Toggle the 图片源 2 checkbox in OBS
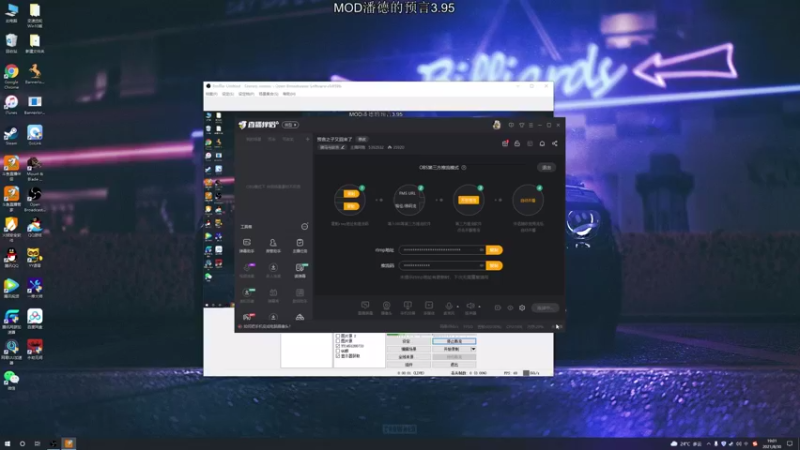This screenshot has width=800, height=450. coord(338,336)
